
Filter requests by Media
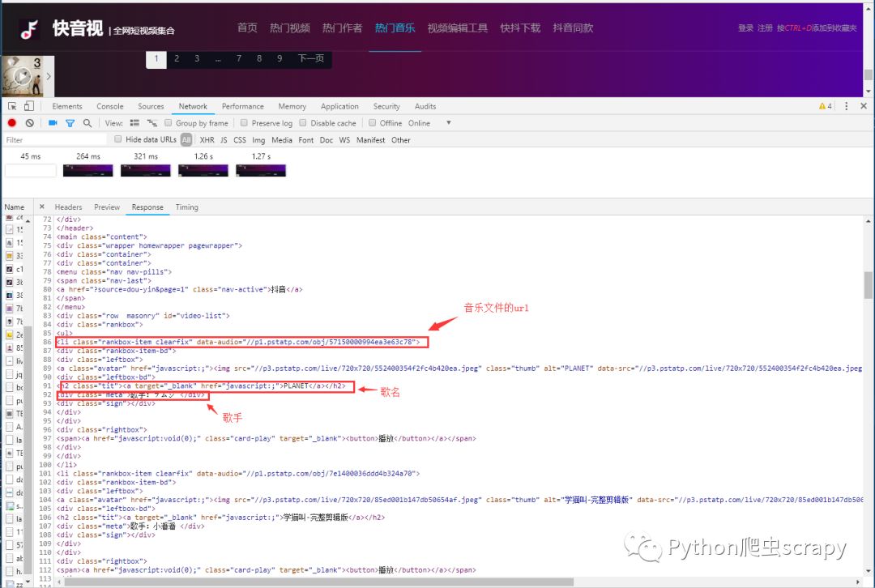click(x=282, y=140)
